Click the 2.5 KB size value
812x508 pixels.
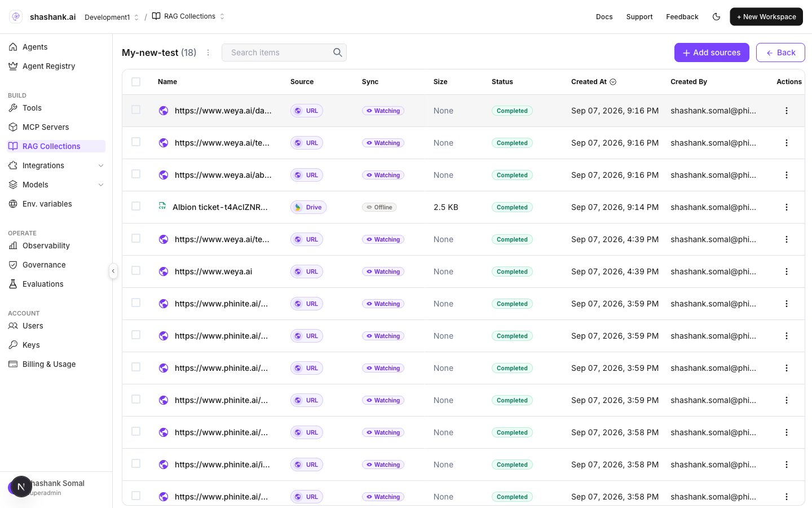(x=446, y=207)
